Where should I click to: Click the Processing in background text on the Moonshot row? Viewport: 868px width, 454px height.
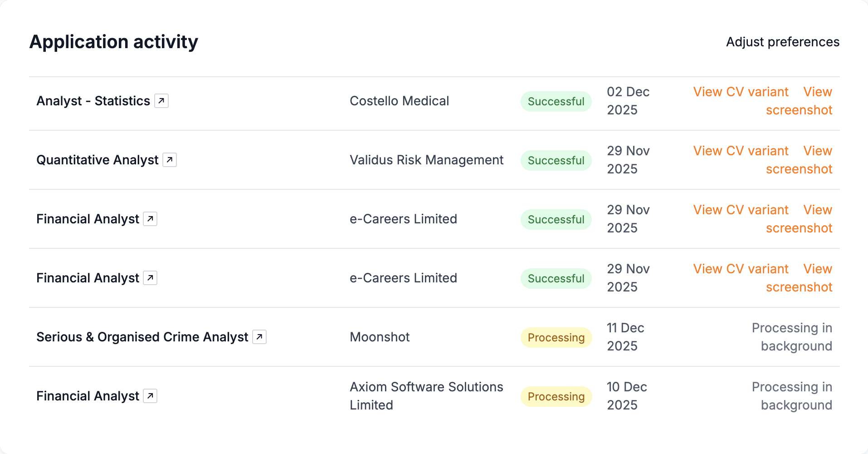(x=792, y=337)
